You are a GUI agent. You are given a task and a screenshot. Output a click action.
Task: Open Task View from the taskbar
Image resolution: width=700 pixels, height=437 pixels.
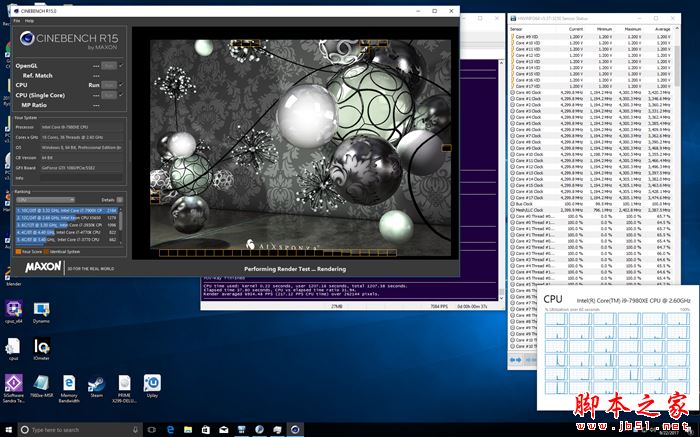click(152, 430)
